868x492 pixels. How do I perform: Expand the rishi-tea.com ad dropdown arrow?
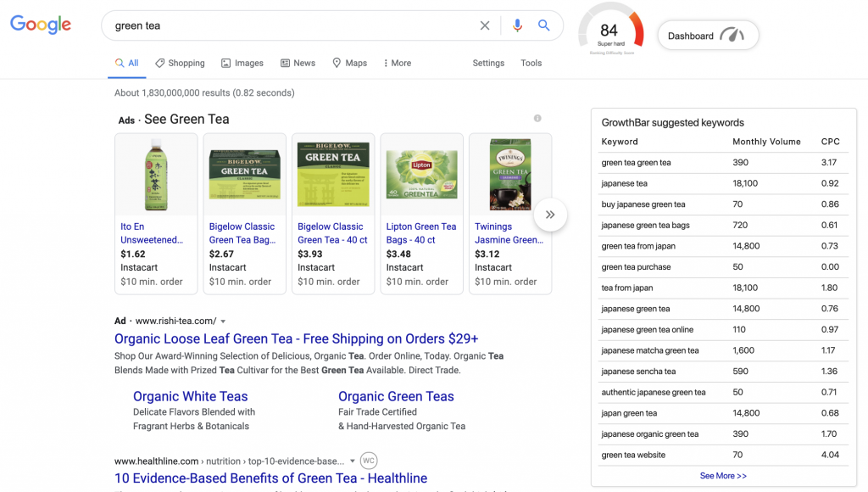click(223, 321)
